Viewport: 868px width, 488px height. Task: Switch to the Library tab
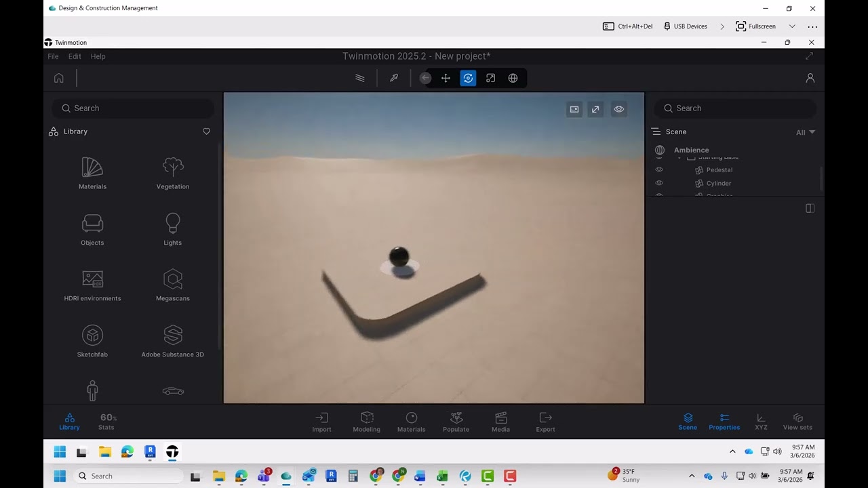click(69, 422)
